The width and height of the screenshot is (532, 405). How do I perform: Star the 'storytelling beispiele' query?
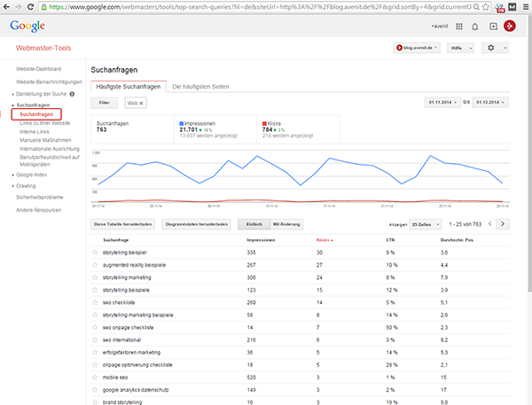(95, 290)
